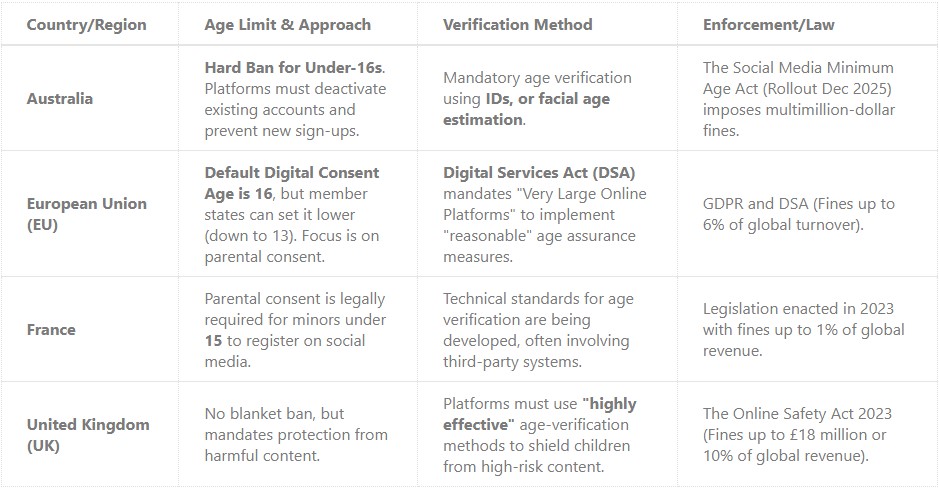The height and width of the screenshot is (488, 939).
Task: Click the Default Digital Consent Age cell
Action: (x=292, y=213)
